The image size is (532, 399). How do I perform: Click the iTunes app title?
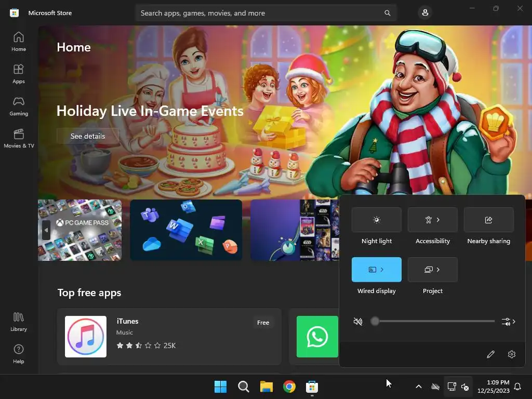[128, 321]
